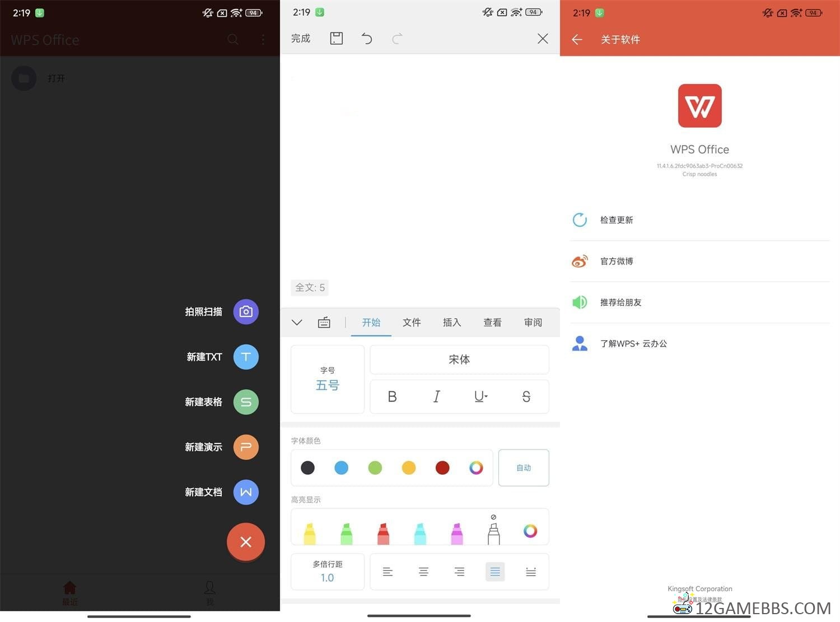This screenshot has height=622, width=840.
Task: Open 了解WPS+ 云办公
Action: coord(700,344)
